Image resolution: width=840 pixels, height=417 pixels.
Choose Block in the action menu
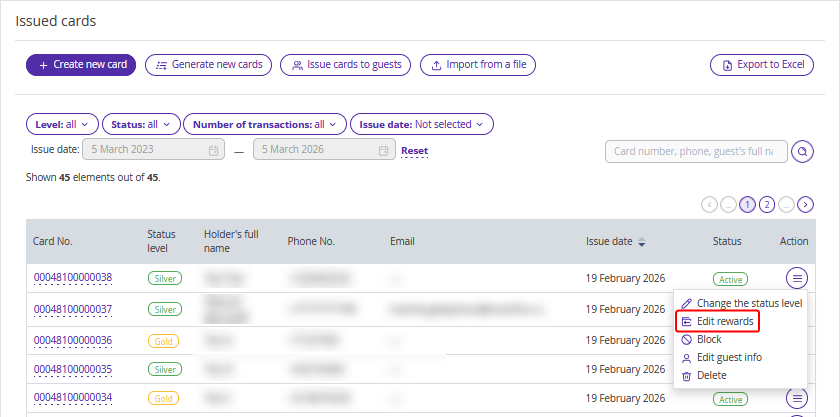coord(708,339)
